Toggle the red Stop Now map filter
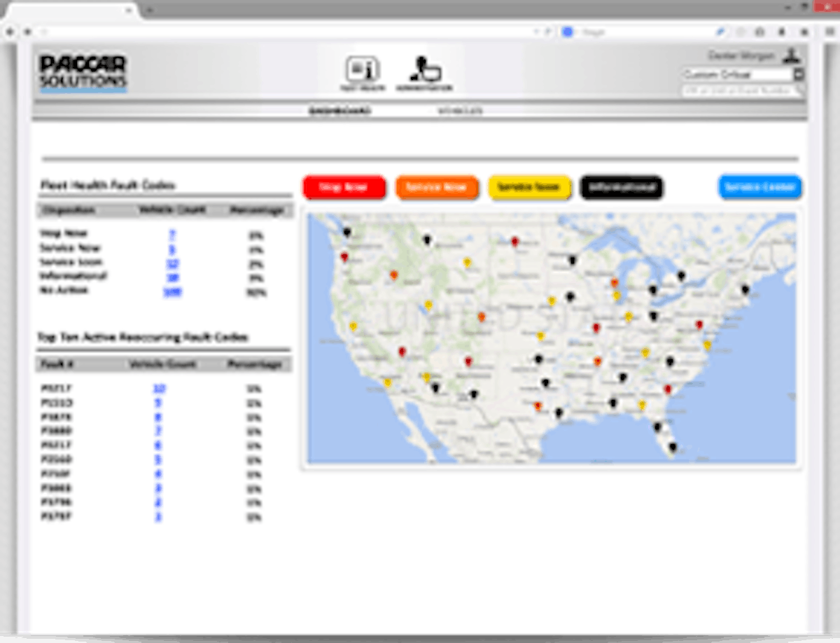The height and width of the screenshot is (643, 840). point(344,187)
